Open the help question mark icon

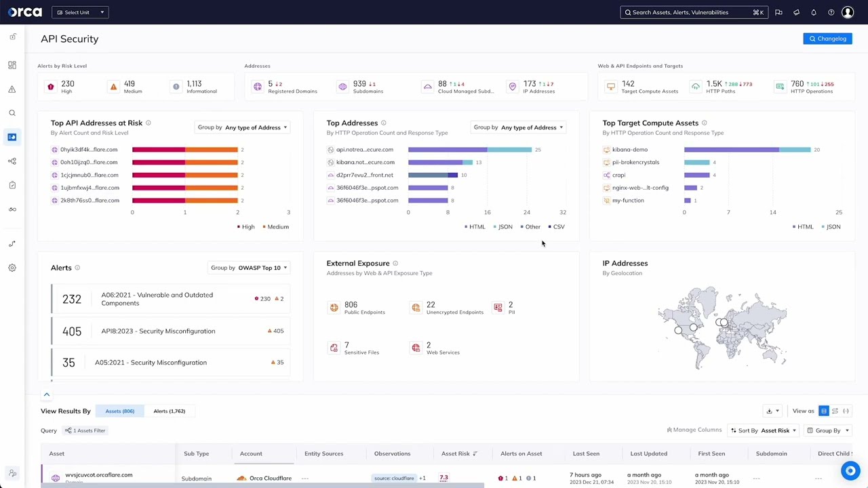pos(831,12)
